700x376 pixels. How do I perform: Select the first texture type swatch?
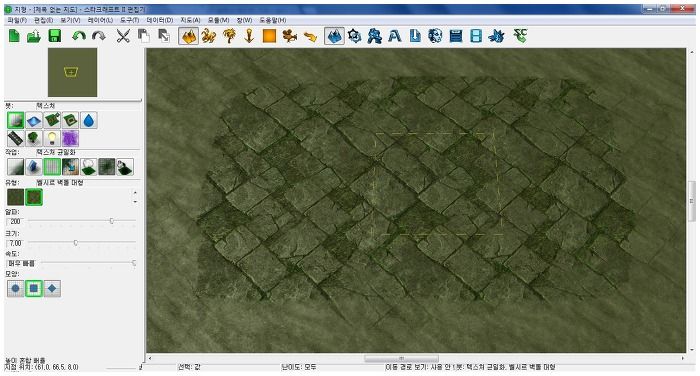click(16, 197)
